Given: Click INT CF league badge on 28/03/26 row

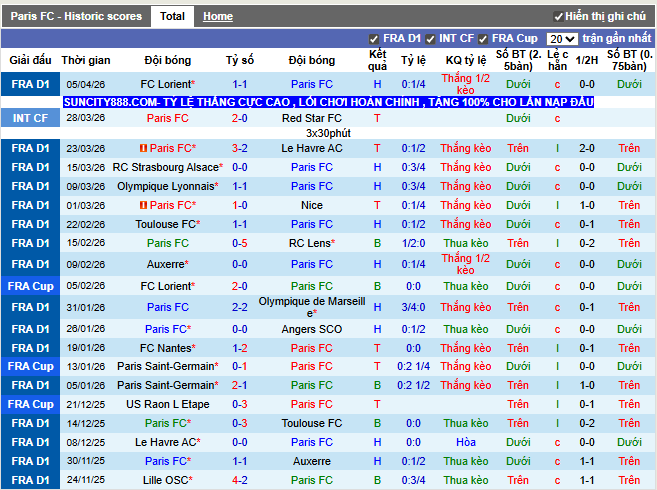Looking at the screenshot, I should [x=30, y=118].
